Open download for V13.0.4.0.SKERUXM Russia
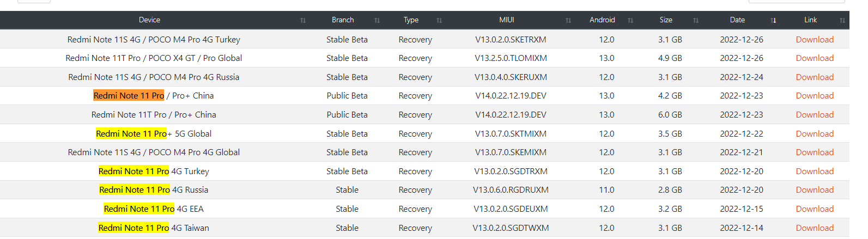868x239 pixels. coord(815,77)
